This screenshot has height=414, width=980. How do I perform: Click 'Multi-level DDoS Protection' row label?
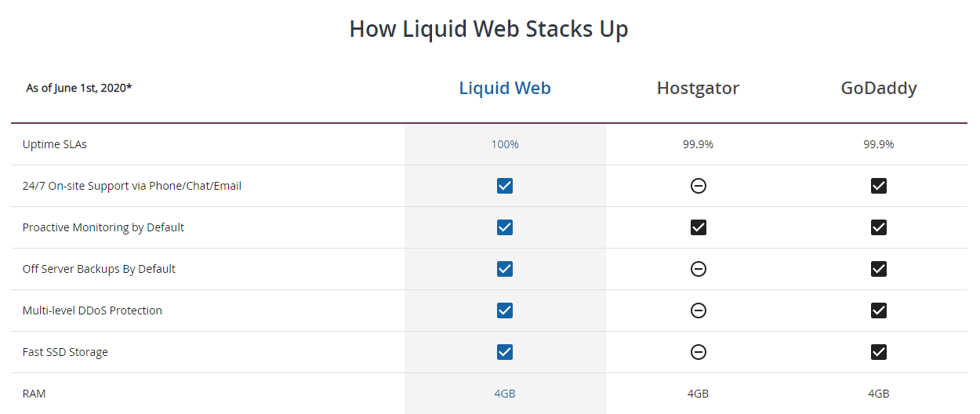pyautogui.click(x=93, y=310)
